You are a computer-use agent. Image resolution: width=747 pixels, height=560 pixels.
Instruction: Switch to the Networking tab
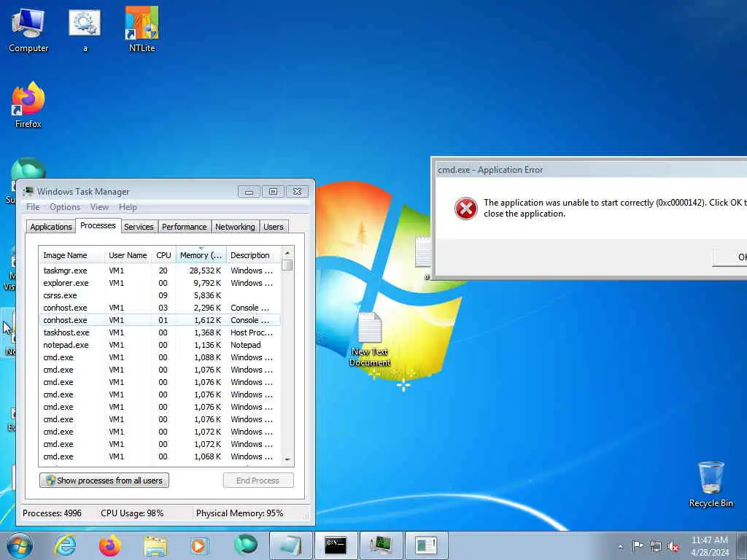click(x=235, y=227)
